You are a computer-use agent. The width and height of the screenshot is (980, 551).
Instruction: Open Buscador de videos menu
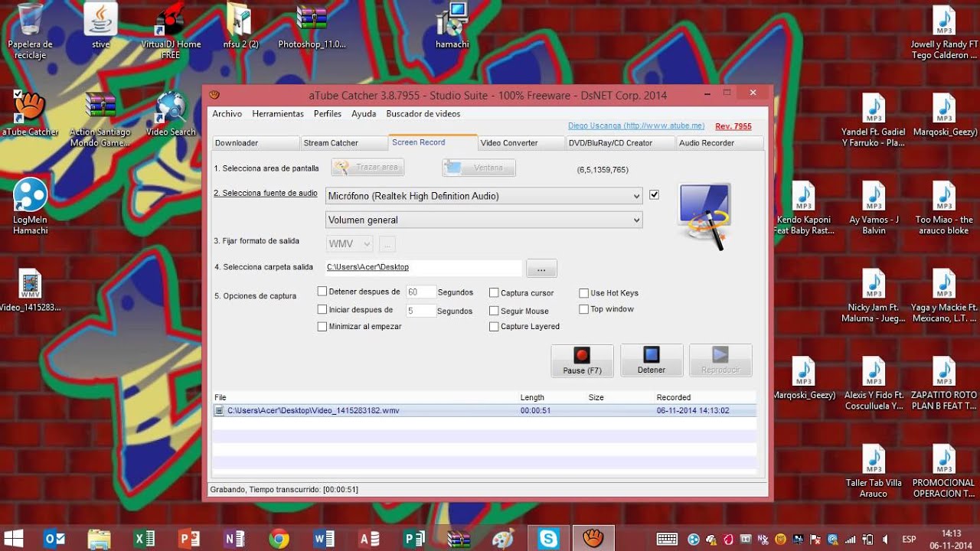(423, 113)
